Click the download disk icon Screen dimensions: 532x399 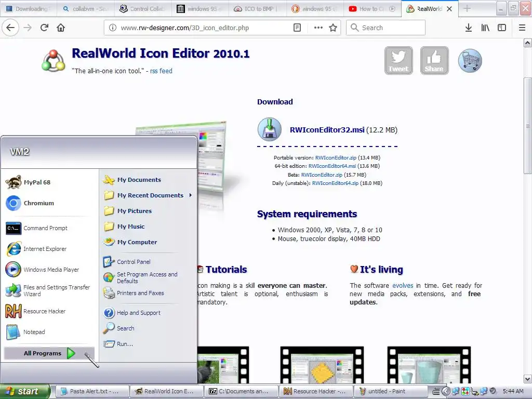pos(270,129)
